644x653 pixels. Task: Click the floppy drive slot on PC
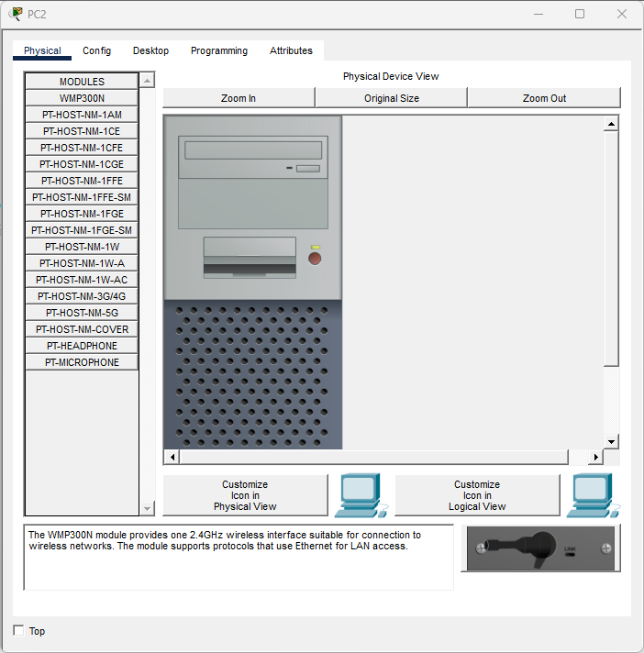coord(250,269)
